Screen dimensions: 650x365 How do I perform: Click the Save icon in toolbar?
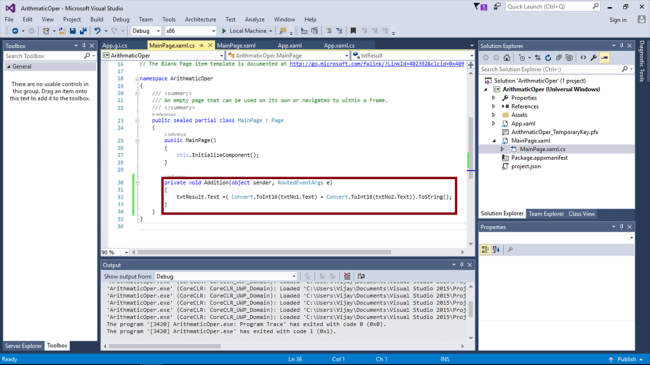pyautogui.click(x=73, y=31)
